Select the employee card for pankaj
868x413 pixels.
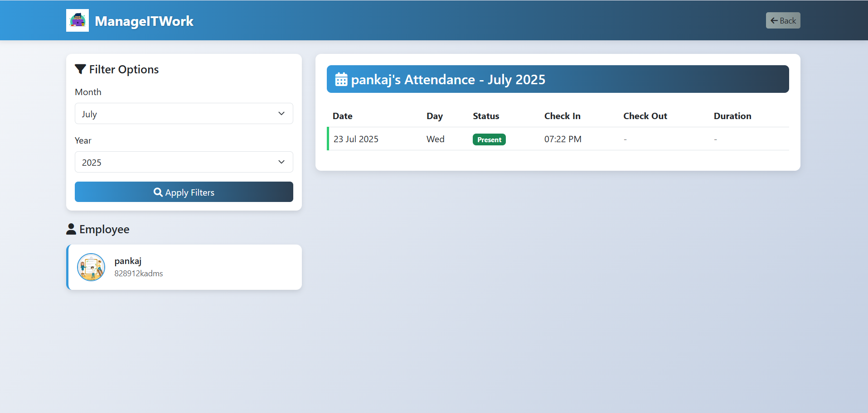(x=184, y=267)
